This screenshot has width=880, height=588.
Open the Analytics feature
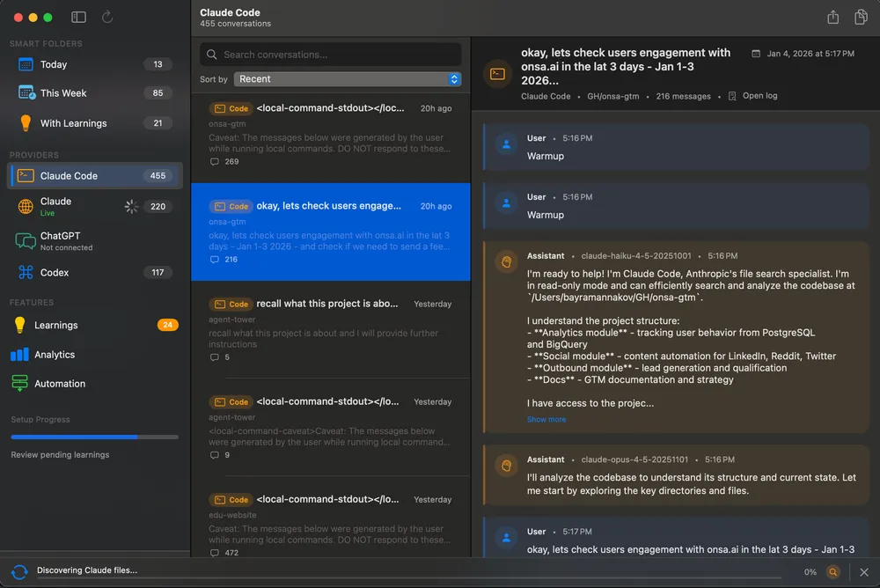click(x=94, y=355)
